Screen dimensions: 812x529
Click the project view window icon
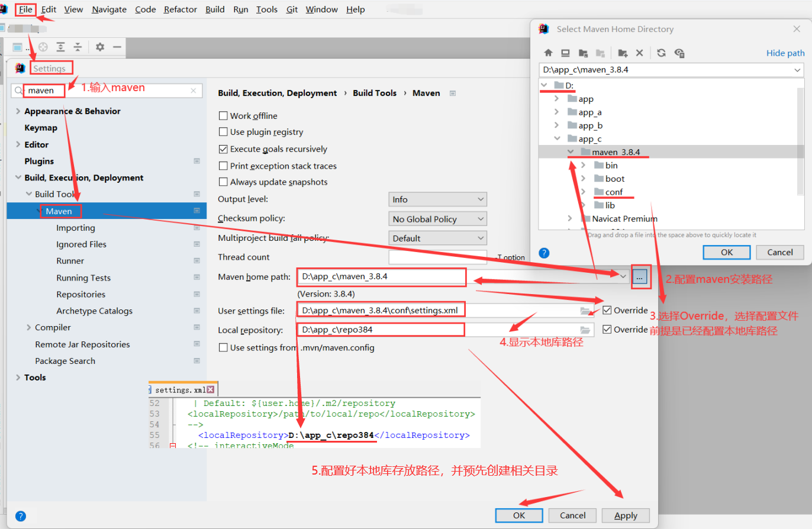pyautogui.click(x=17, y=47)
